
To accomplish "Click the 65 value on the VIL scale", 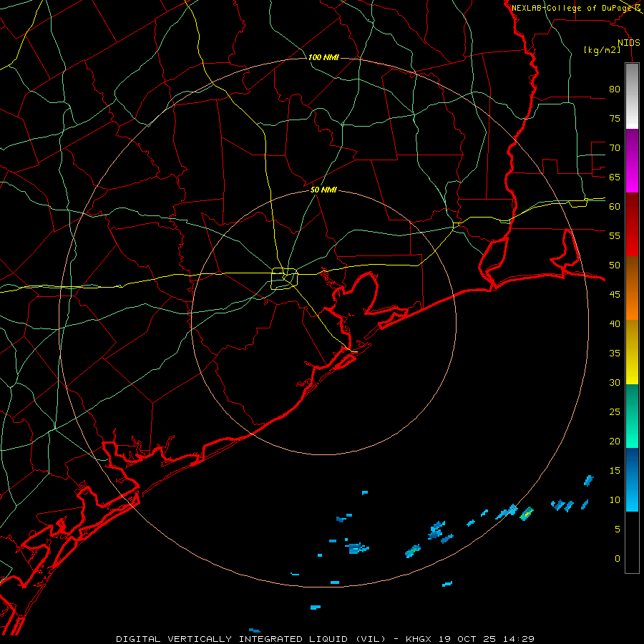I will click(615, 177).
